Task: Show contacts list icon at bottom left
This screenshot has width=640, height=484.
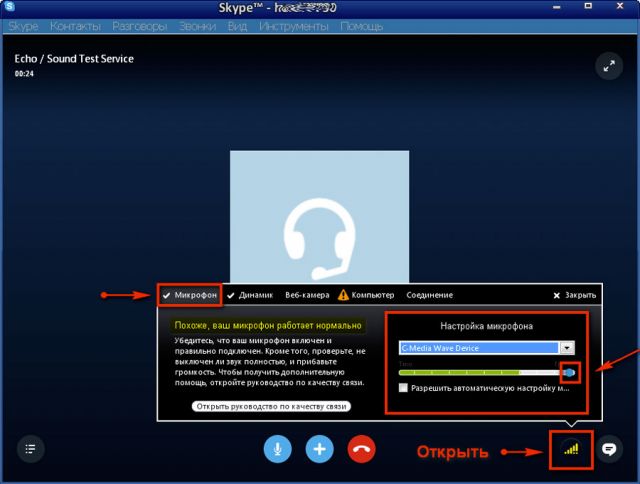Action: coord(31,449)
